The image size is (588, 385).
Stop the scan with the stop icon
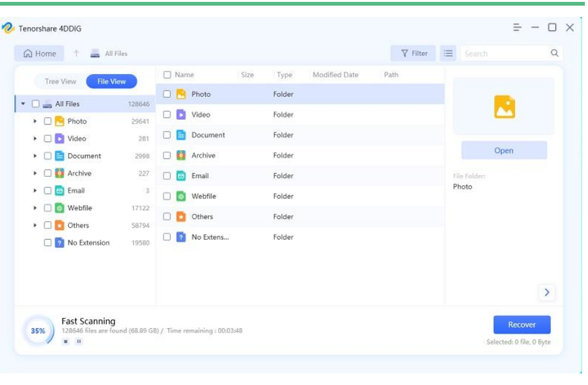click(x=65, y=342)
